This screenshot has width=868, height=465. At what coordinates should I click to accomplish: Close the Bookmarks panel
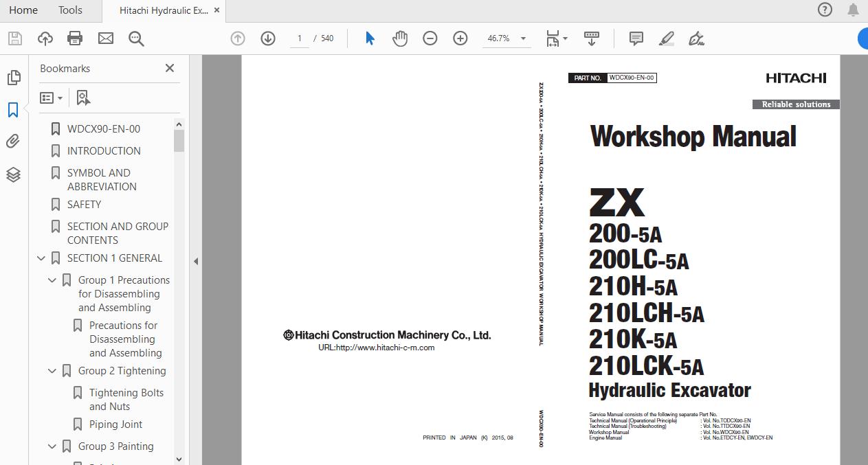(x=170, y=68)
